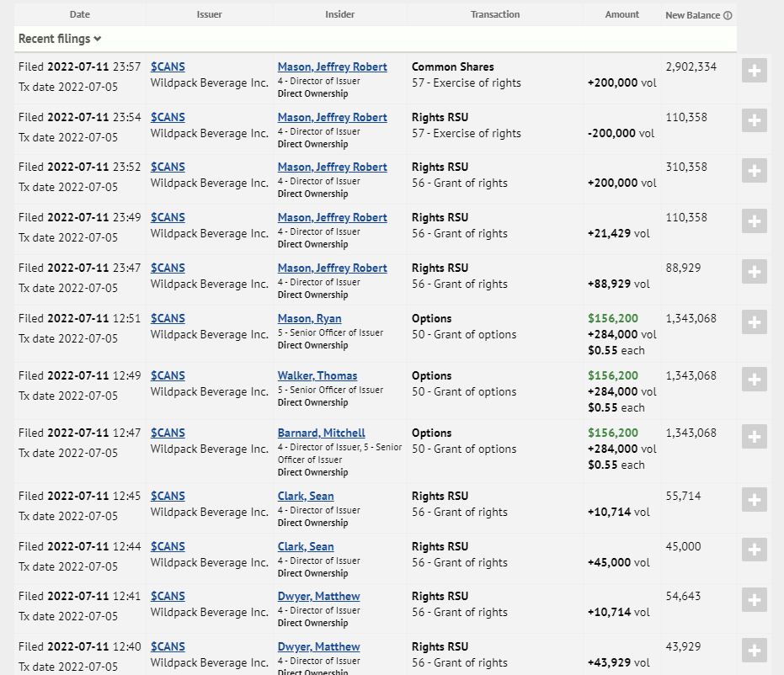
Task: Select the $156,200 amount in Mason, Ryan row
Action: click(613, 318)
